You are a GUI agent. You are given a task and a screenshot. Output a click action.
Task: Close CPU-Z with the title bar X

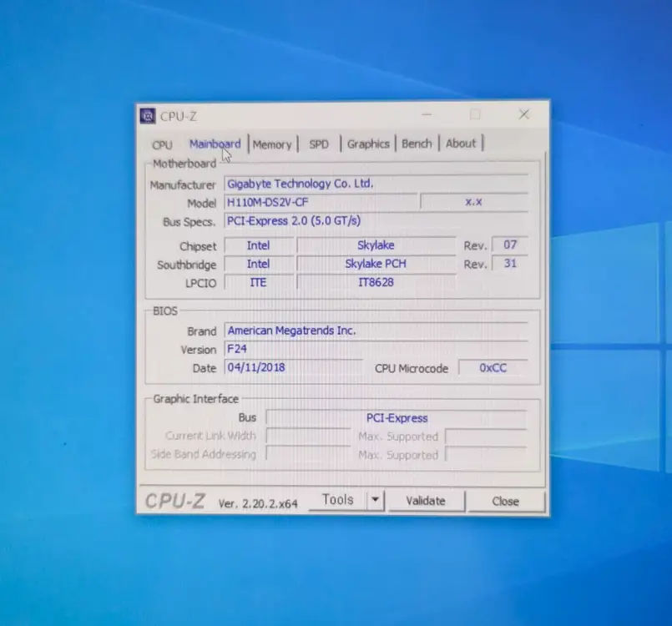[x=523, y=114]
